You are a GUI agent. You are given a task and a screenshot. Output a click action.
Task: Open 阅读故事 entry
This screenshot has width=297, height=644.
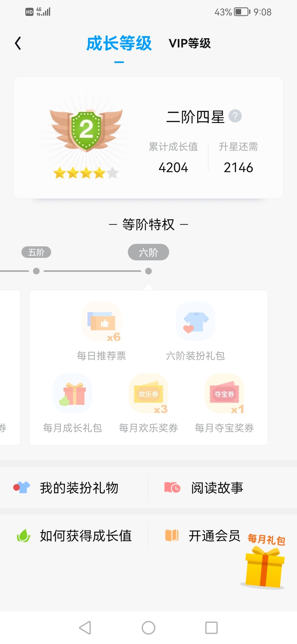(223, 488)
